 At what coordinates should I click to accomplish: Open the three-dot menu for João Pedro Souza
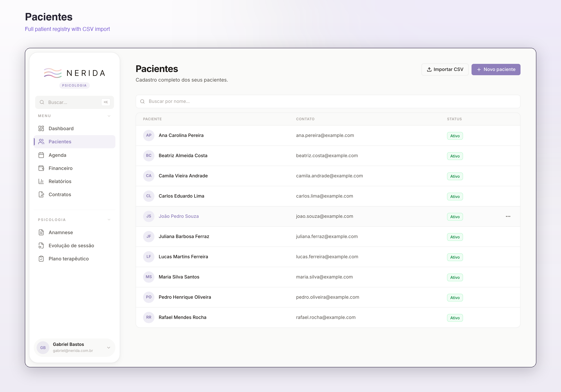click(x=508, y=217)
